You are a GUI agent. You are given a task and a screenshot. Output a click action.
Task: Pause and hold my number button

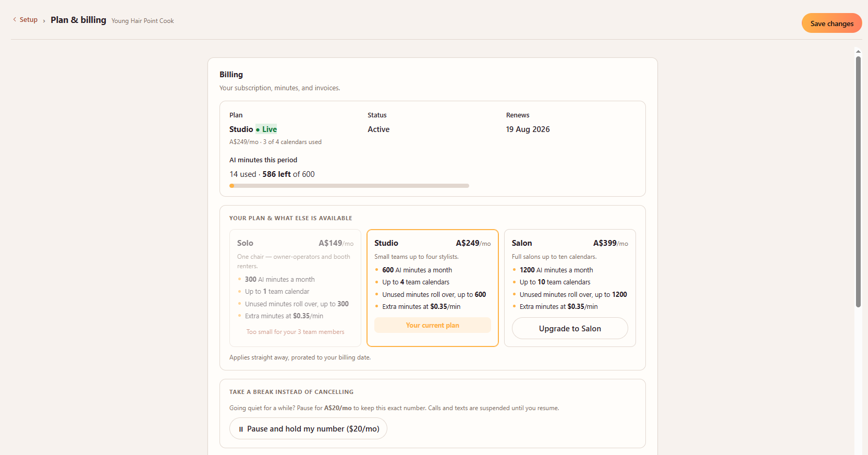[308, 428]
